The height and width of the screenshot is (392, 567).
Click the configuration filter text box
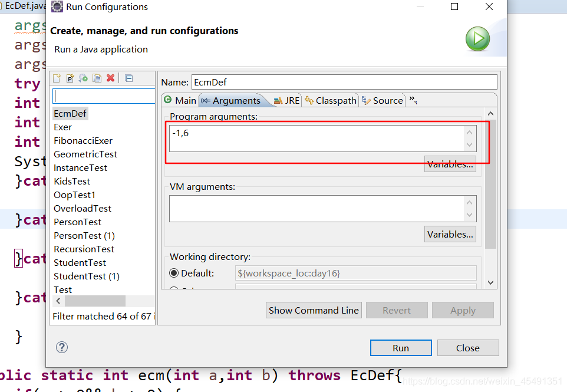[104, 96]
